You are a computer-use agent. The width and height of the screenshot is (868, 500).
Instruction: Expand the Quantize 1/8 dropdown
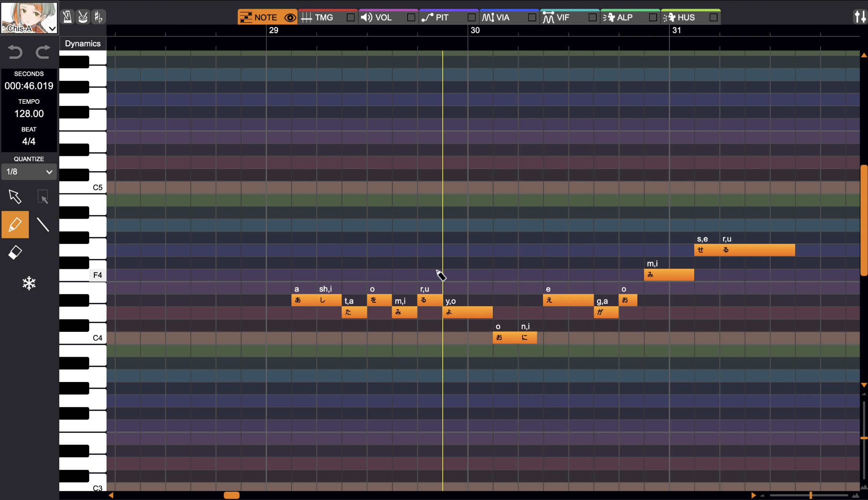point(29,172)
